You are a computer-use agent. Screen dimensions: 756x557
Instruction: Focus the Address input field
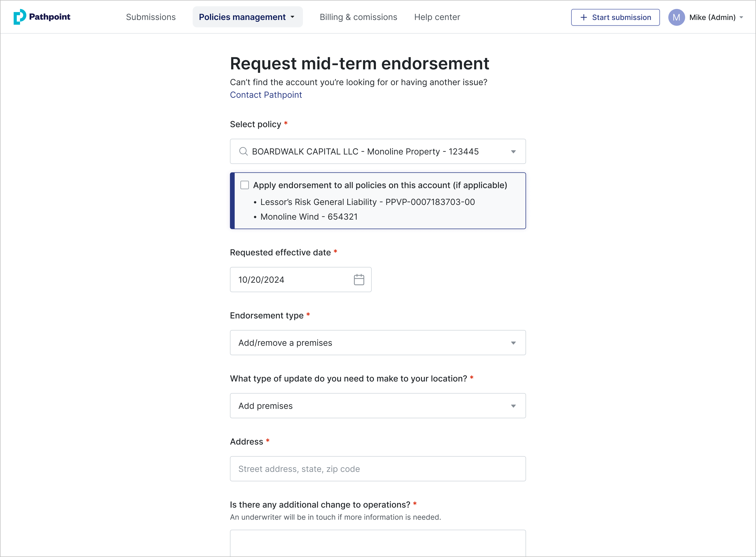(x=377, y=469)
